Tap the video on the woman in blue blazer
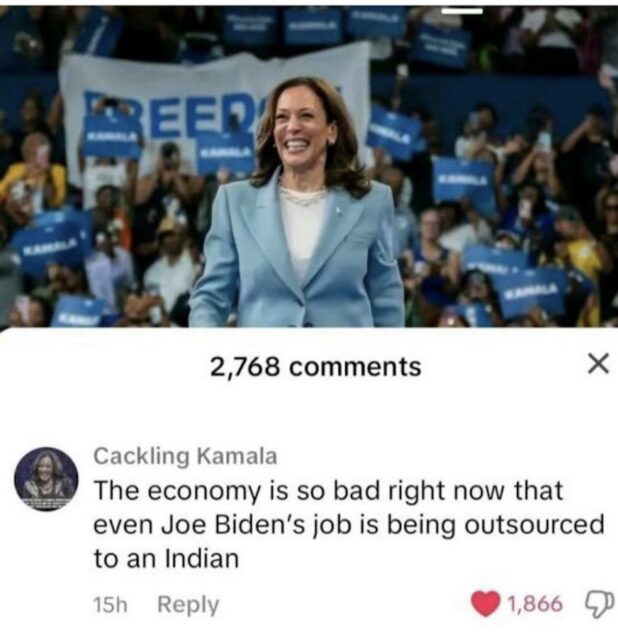Screen dimensions: 618x637 (297, 203)
